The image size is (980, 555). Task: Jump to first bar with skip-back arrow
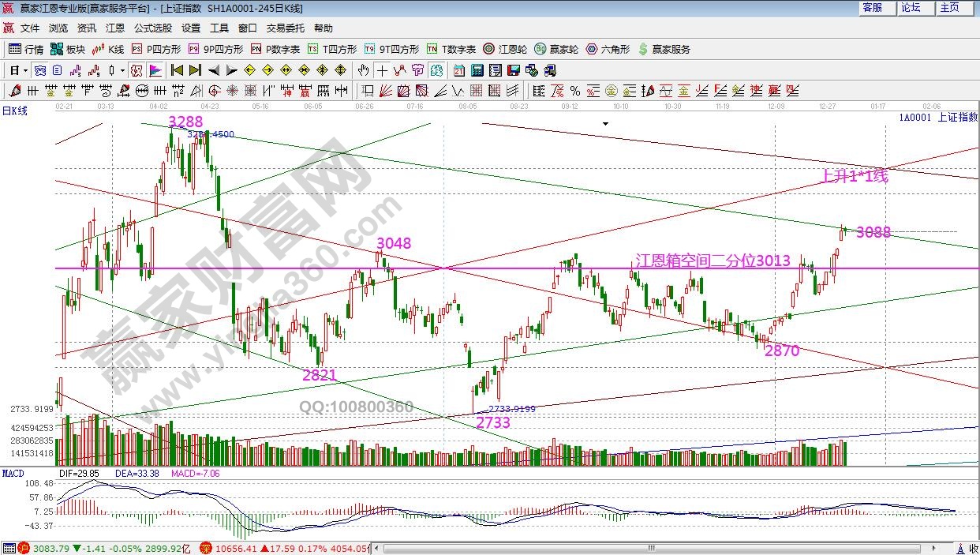pos(177,70)
